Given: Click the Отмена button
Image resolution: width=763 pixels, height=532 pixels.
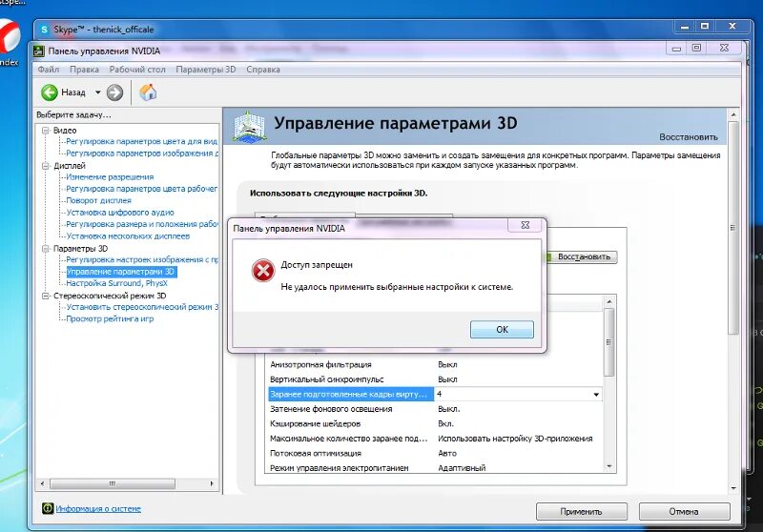Looking at the screenshot, I should 684,512.
